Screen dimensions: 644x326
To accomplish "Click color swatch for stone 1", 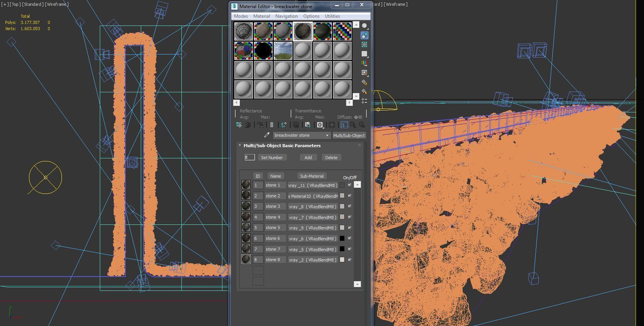I will point(342,185).
